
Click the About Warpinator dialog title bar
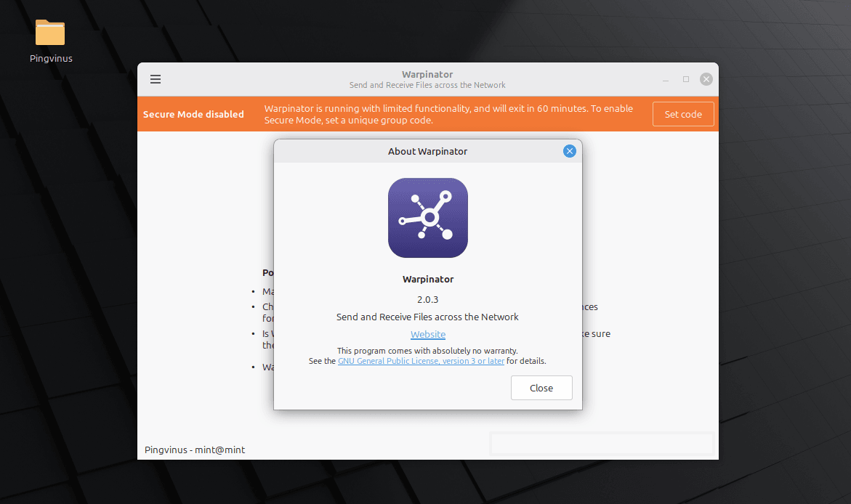coord(427,151)
